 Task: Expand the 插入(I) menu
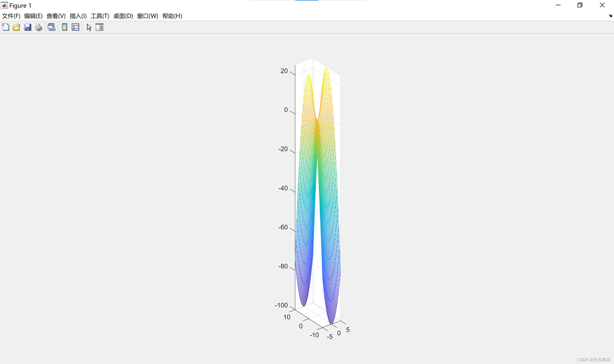tap(78, 16)
